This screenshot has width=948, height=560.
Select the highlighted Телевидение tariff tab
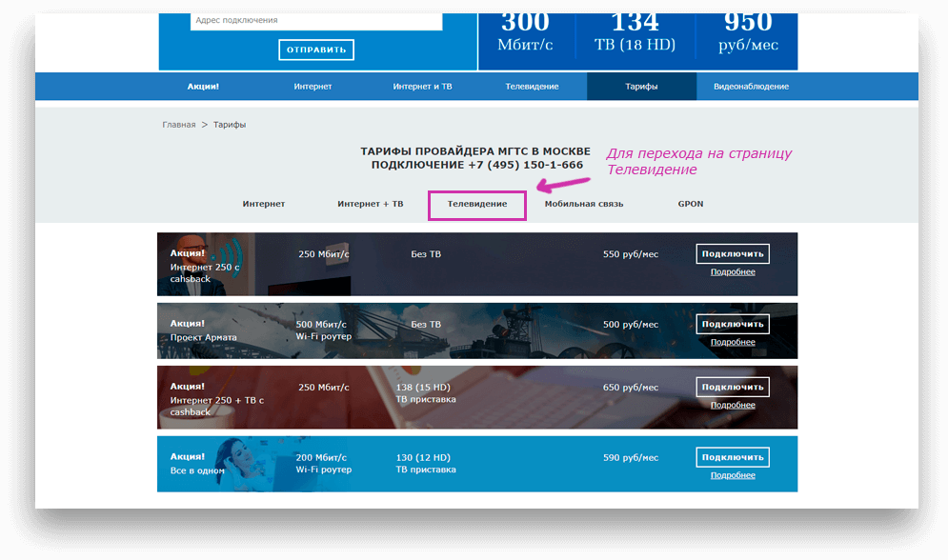pos(477,204)
